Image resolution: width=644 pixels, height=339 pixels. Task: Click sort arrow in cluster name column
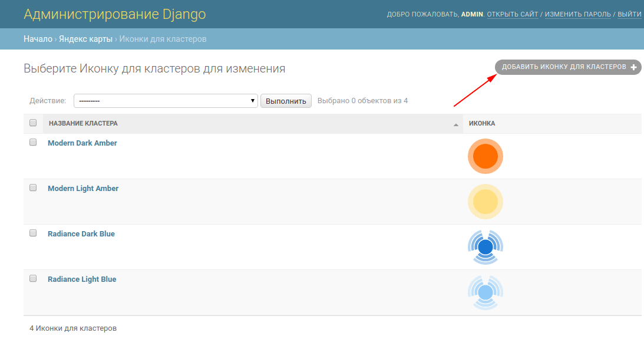coord(455,124)
